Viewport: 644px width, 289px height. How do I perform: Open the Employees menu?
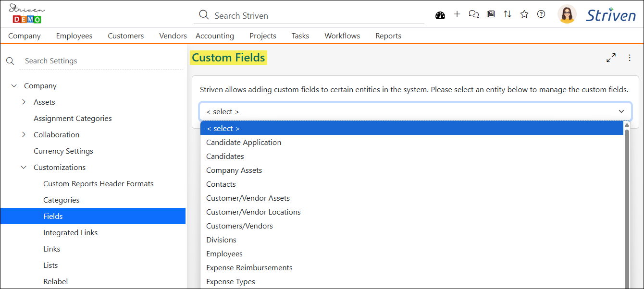tap(74, 36)
